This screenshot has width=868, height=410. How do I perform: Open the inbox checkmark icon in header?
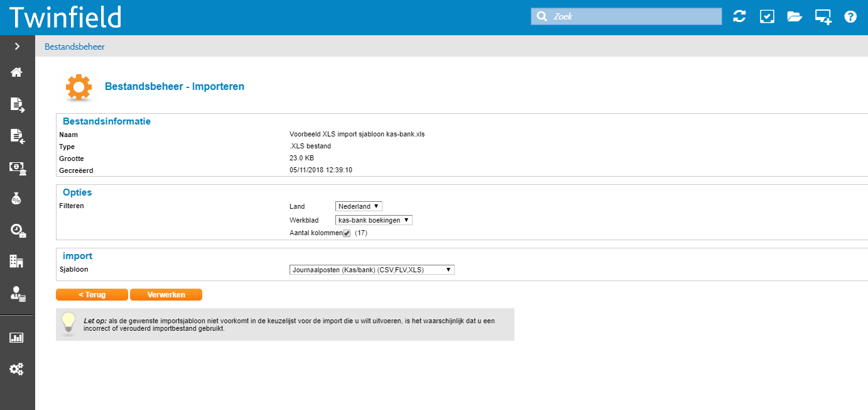coord(767,17)
